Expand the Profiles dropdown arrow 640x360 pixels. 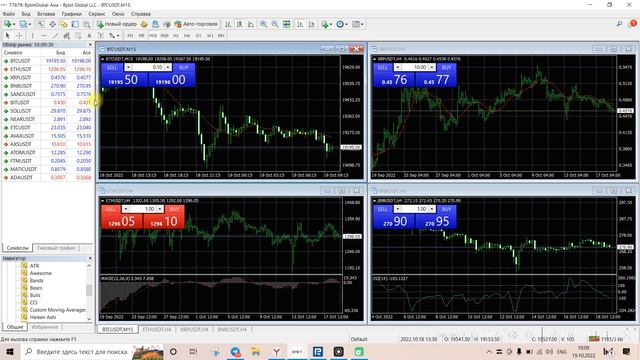click(30, 24)
